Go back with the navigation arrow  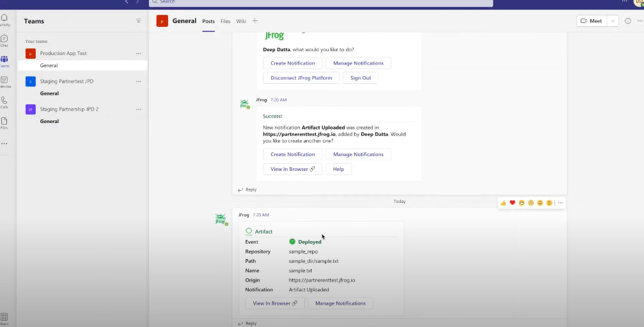[127, 2]
